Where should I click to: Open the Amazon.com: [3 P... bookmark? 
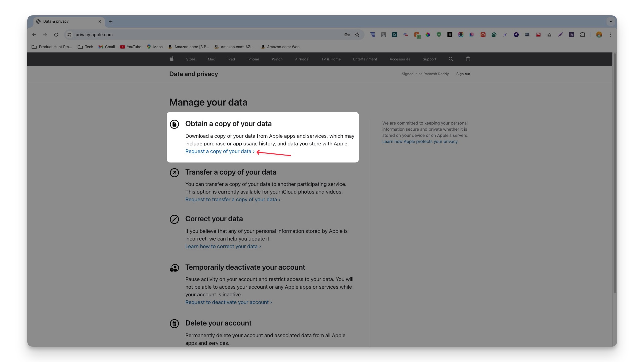click(189, 47)
